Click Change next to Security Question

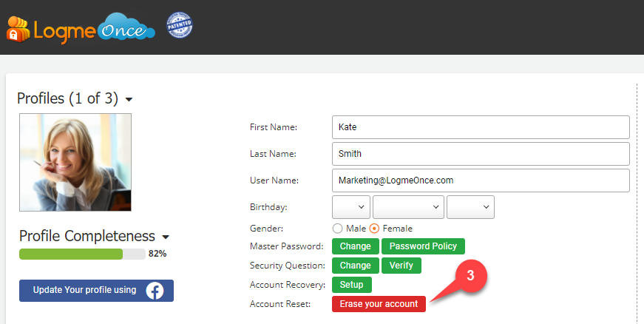(x=355, y=266)
